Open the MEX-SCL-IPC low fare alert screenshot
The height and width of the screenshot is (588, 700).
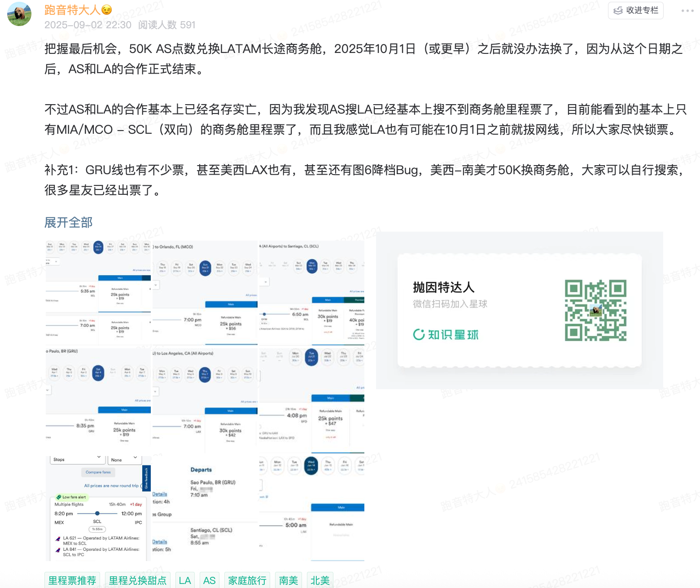click(x=98, y=508)
